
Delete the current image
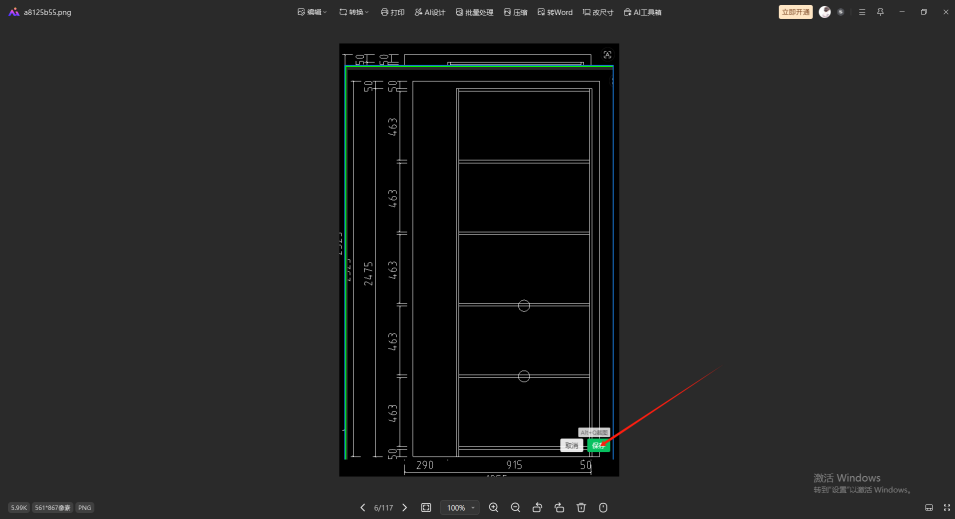(581, 507)
